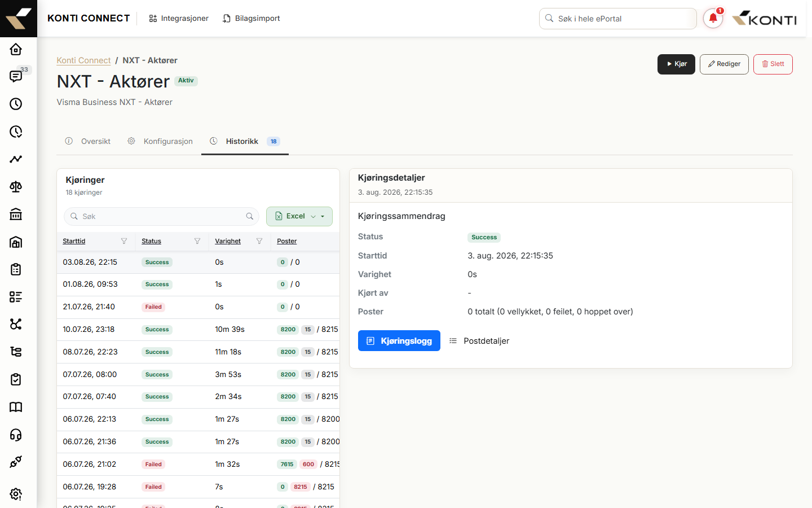Open the notification bell with red badge

click(713, 19)
